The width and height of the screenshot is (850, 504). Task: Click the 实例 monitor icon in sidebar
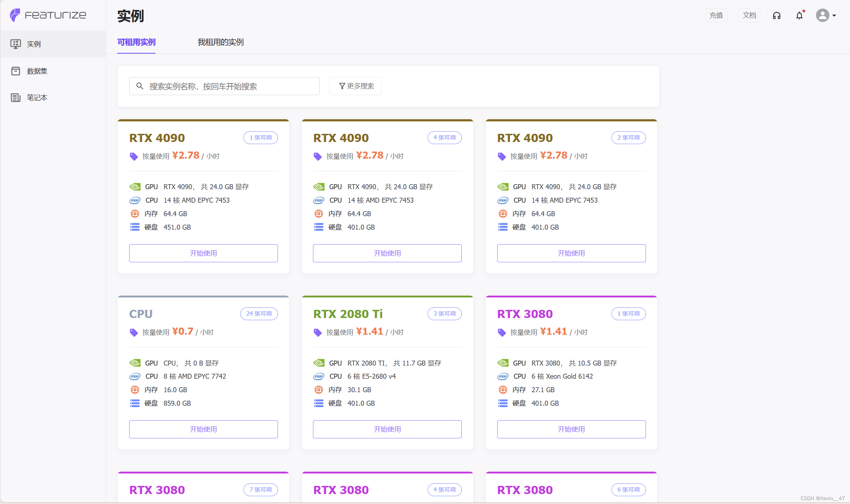click(15, 44)
